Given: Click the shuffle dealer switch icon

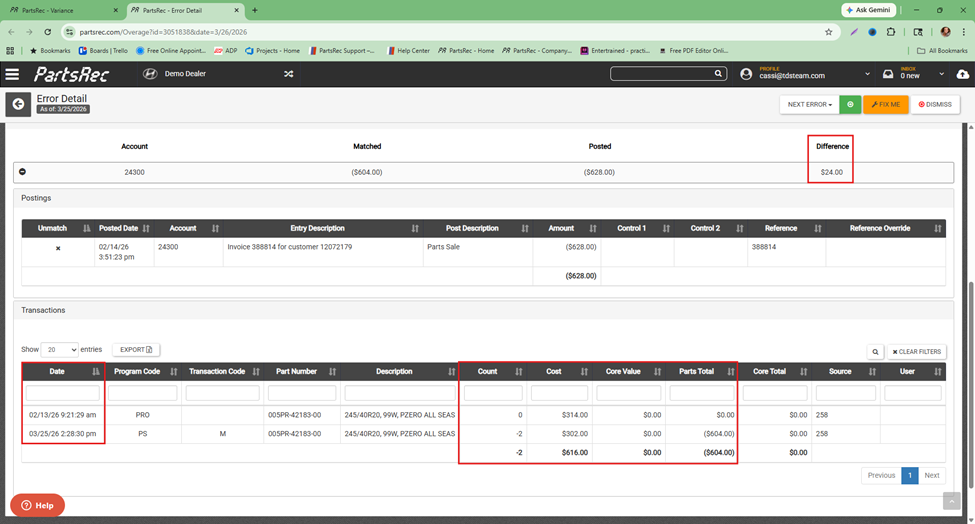Looking at the screenshot, I should 289,74.
